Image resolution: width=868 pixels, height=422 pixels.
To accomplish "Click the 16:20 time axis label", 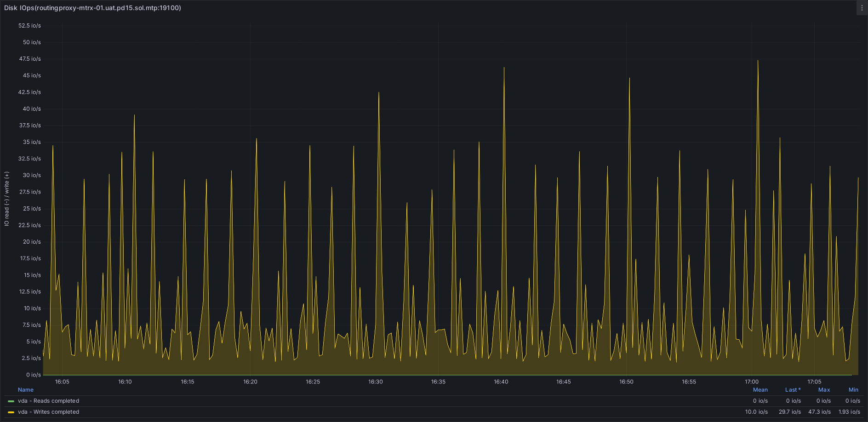I will (x=250, y=382).
